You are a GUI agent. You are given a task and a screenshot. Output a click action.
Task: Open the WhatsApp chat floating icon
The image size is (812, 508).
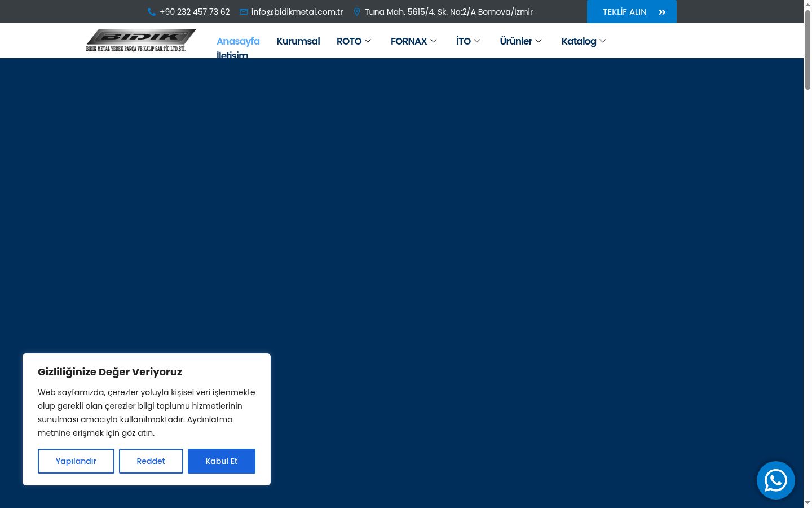click(x=776, y=480)
